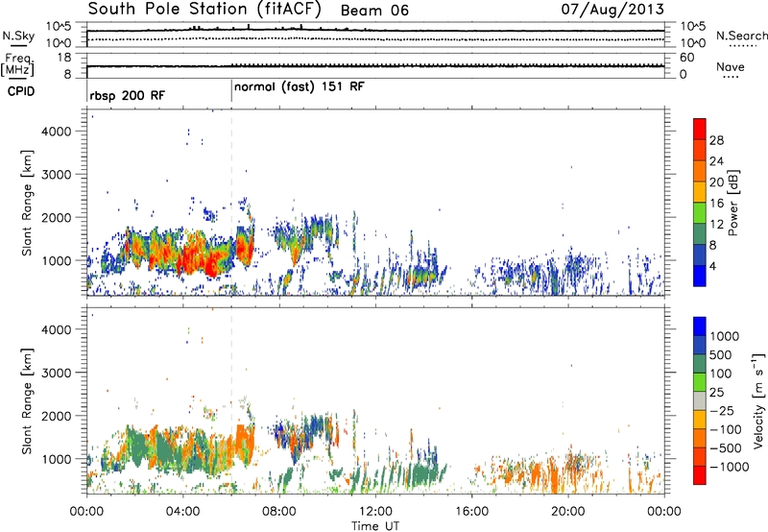This screenshot has height=532, width=768.
Task: Click the orange velocity patch near 06:30 UT
Action: point(244,444)
